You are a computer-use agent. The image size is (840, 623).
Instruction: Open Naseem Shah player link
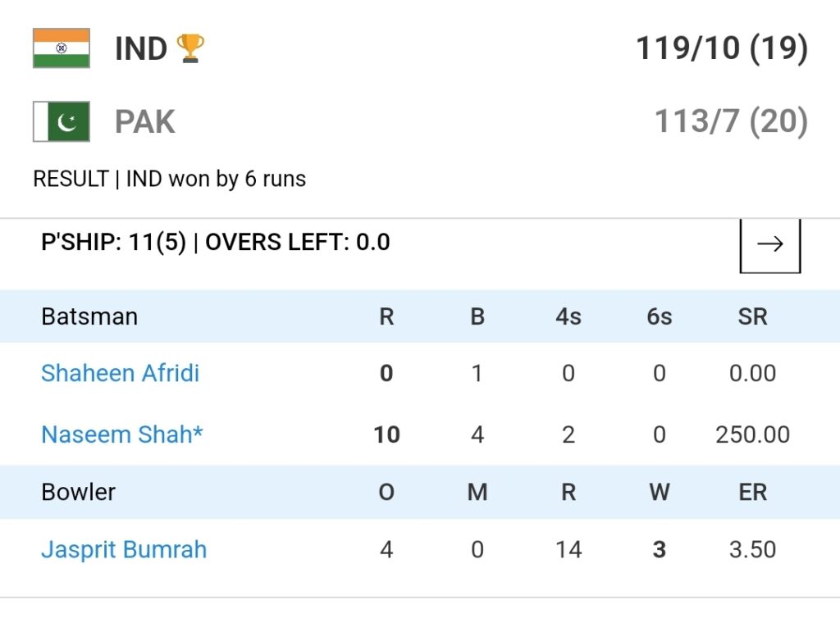click(x=122, y=434)
